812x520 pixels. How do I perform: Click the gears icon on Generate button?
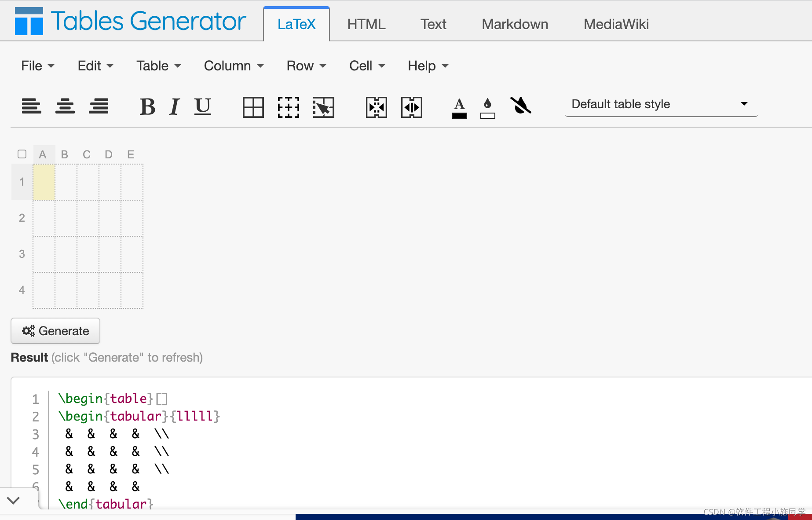pos(29,331)
